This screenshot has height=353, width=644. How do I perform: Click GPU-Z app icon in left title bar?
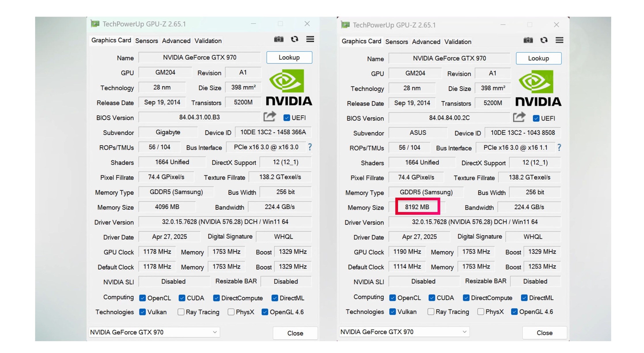[x=95, y=24]
